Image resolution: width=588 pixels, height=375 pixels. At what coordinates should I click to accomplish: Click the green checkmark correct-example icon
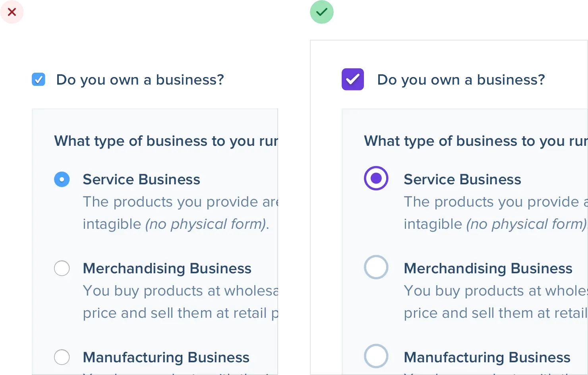point(321,12)
